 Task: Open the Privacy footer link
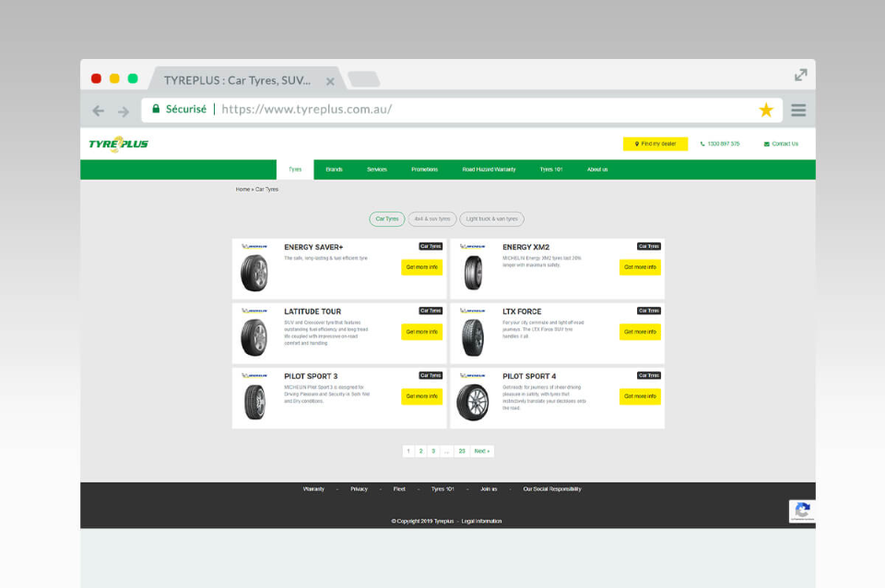(359, 489)
